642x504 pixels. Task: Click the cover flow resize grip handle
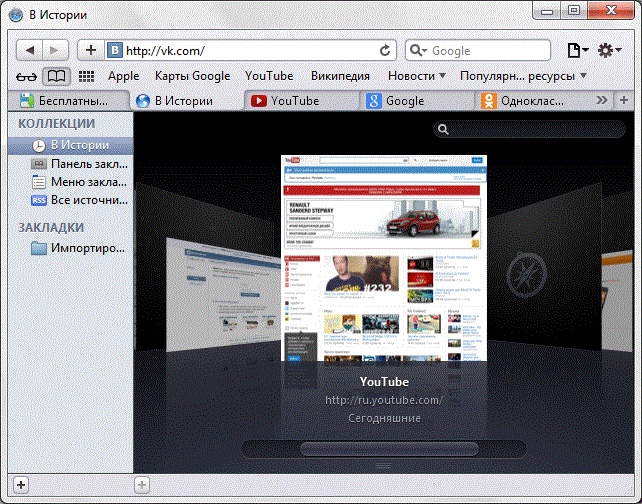coord(384,466)
